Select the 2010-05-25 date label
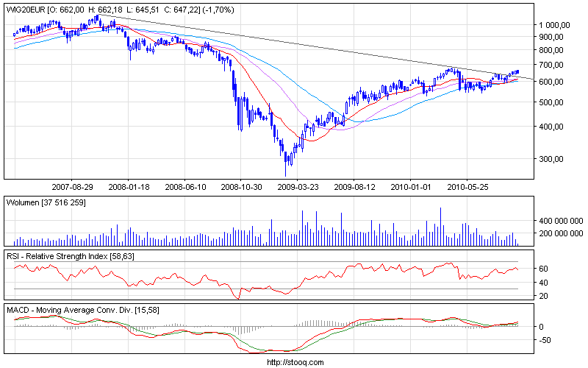The height and width of the screenshot is (368, 588). click(x=467, y=187)
